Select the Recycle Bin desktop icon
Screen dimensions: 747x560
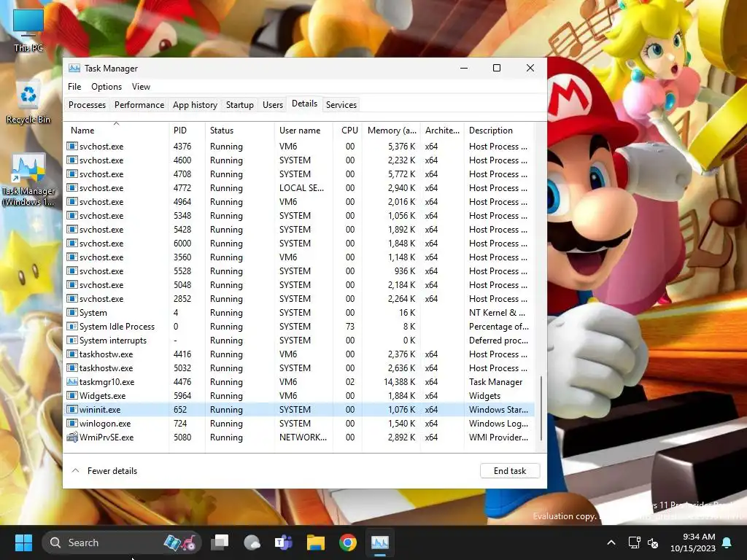(28, 102)
